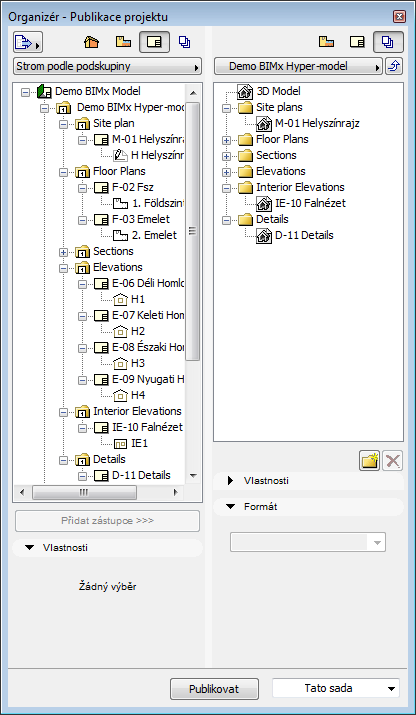Collapse left-side Vlastnosti section

[29, 548]
